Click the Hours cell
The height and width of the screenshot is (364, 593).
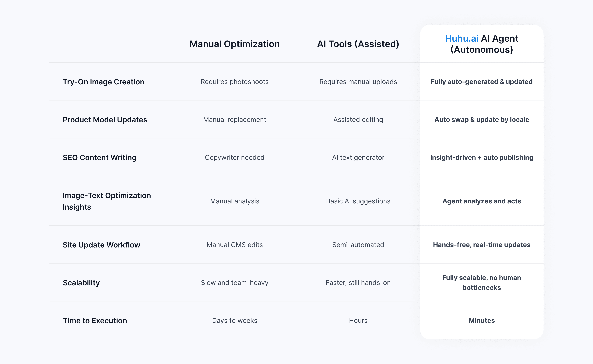pyautogui.click(x=358, y=320)
